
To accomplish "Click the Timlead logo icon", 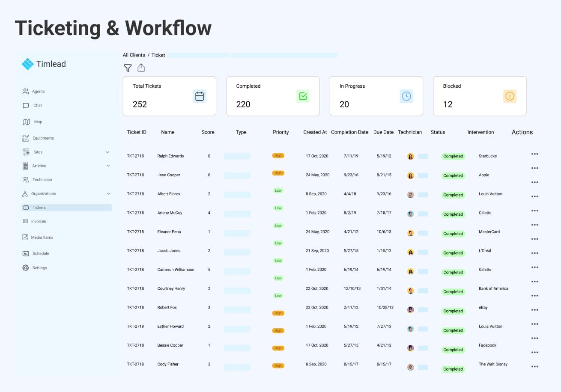I will click(x=27, y=63).
